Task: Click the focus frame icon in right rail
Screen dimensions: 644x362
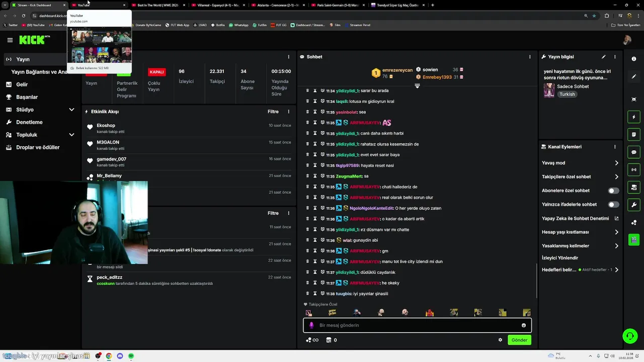Action: click(634, 99)
